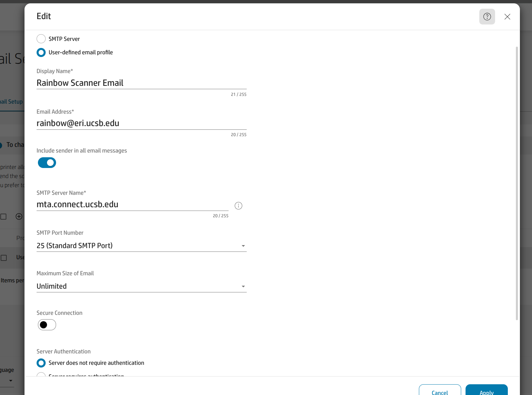Open the language dropdown arrow at bottom left
The height and width of the screenshot is (395, 532).
(11, 381)
